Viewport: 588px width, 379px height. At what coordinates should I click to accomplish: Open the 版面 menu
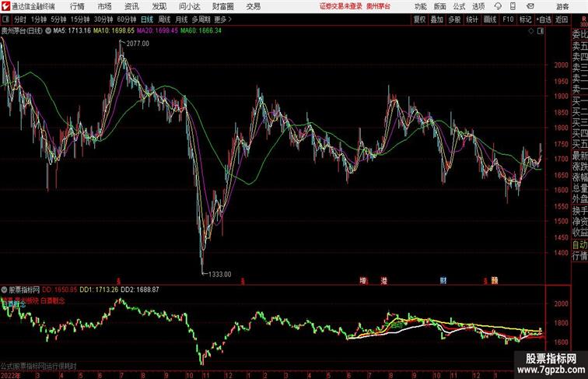tap(440, 6)
